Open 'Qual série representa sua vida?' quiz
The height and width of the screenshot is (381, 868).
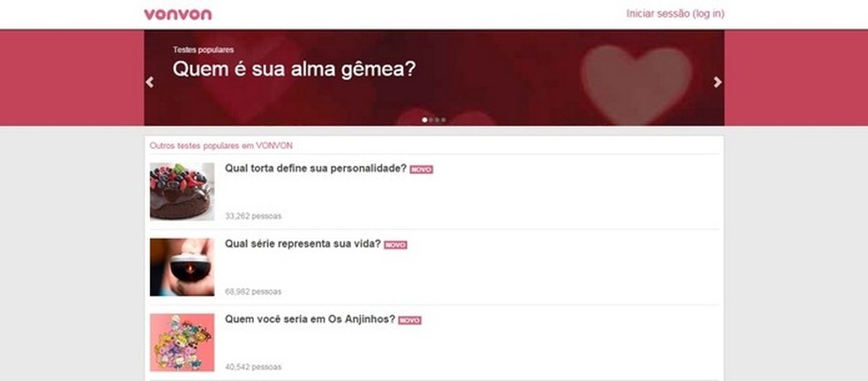(x=303, y=243)
